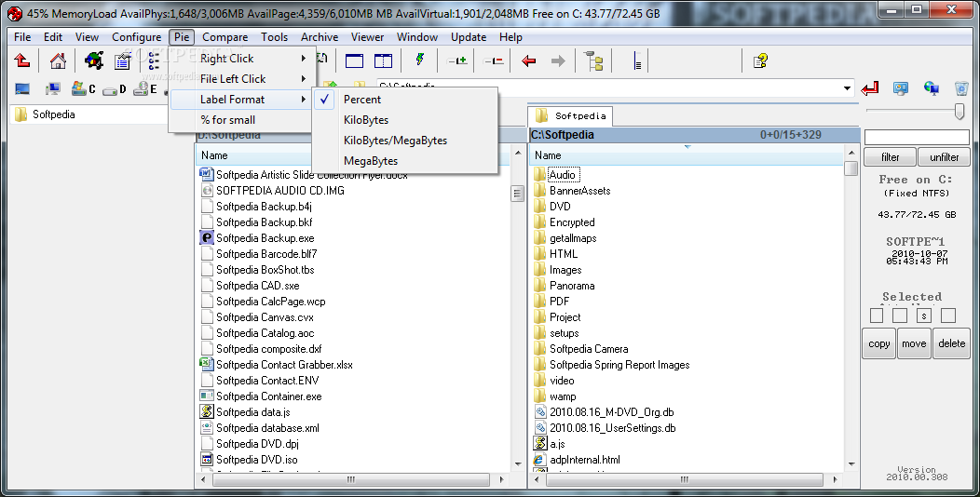The height and width of the screenshot is (497, 980).
Task: Click right pane horizontal scroll-right arrow
Action: [x=836, y=479]
